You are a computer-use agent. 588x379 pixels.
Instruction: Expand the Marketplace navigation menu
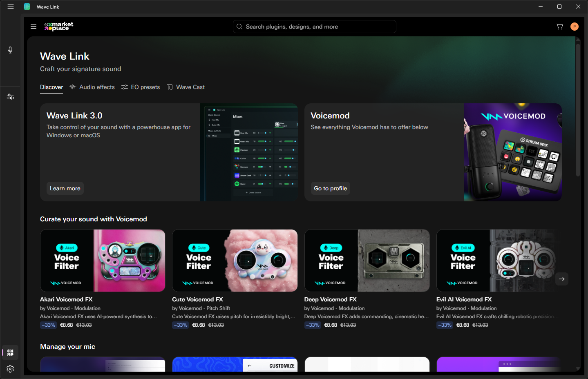point(34,27)
